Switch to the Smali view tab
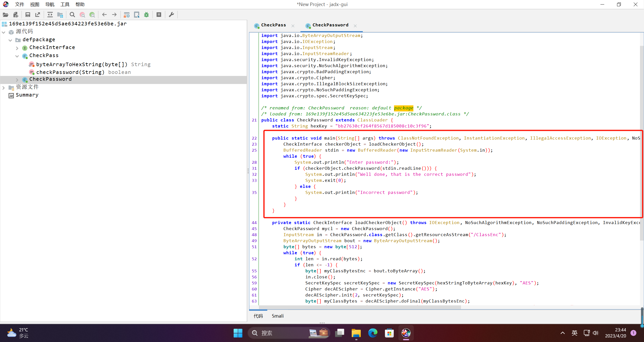Viewport: 644px width, 342px height. (x=277, y=316)
